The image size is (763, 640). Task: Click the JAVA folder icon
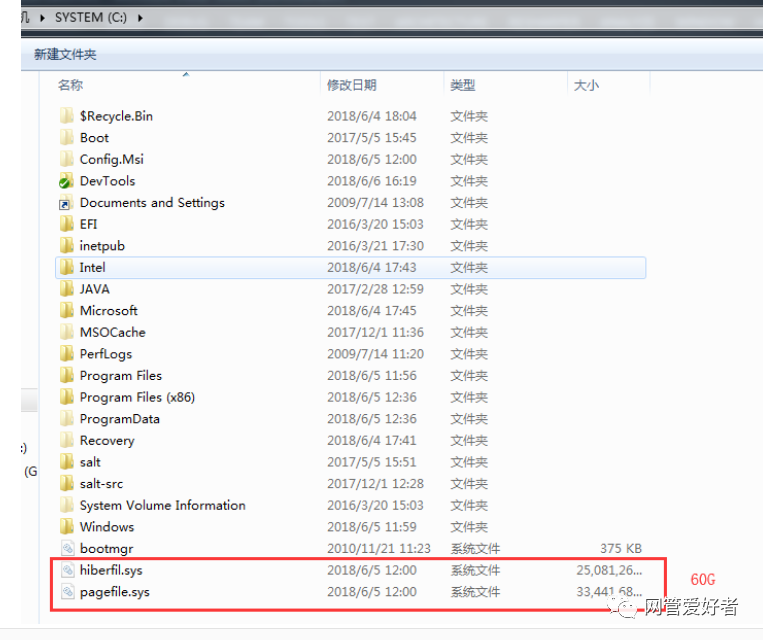click(x=67, y=289)
